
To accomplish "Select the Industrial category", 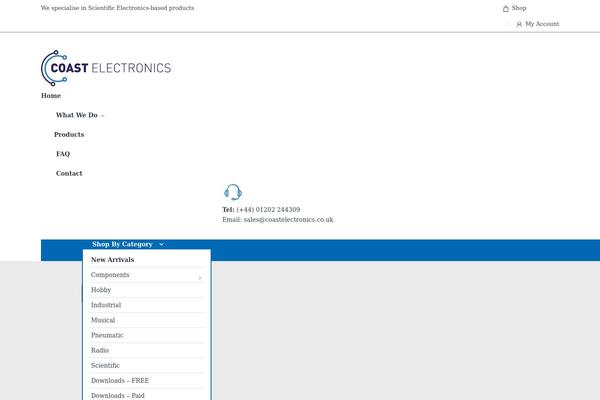I will coord(106,305).
